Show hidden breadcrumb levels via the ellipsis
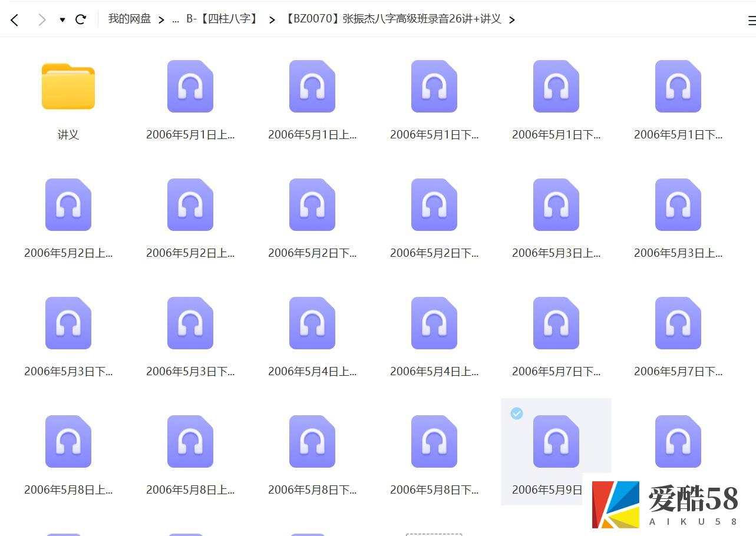756x536 pixels. point(176,19)
